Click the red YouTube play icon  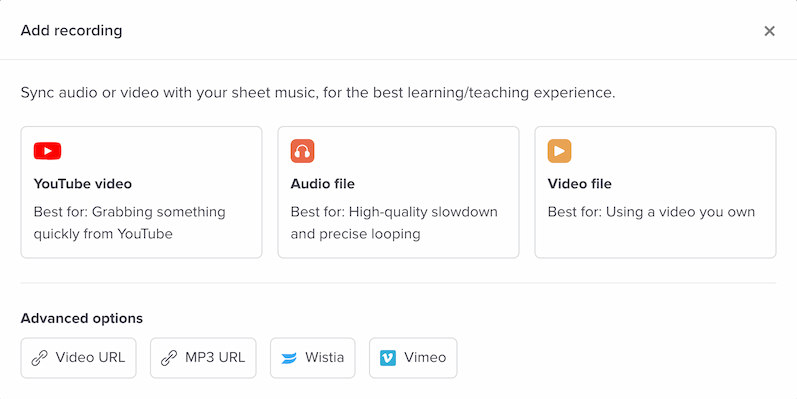[47, 151]
